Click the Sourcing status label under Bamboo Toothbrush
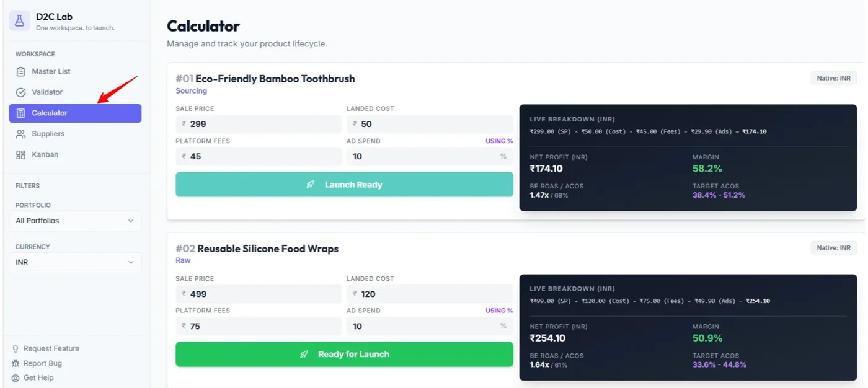Image resolution: width=868 pixels, height=388 pixels. pos(191,91)
